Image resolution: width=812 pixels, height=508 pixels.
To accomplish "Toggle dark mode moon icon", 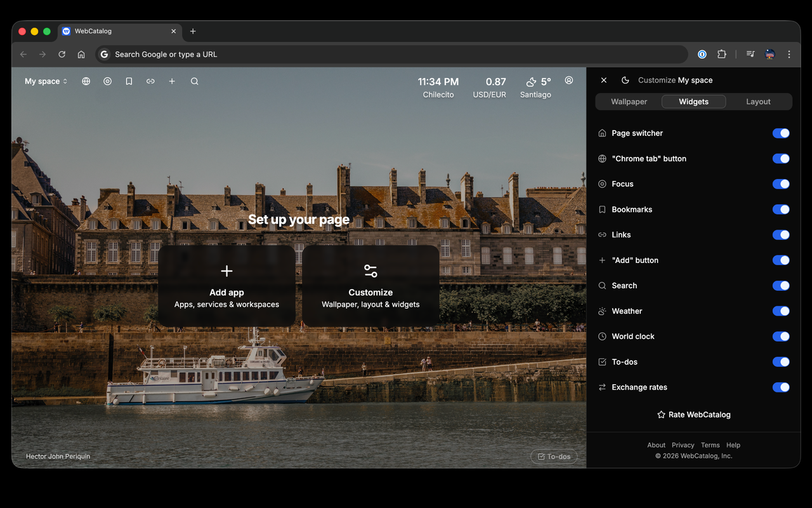I will (x=625, y=80).
